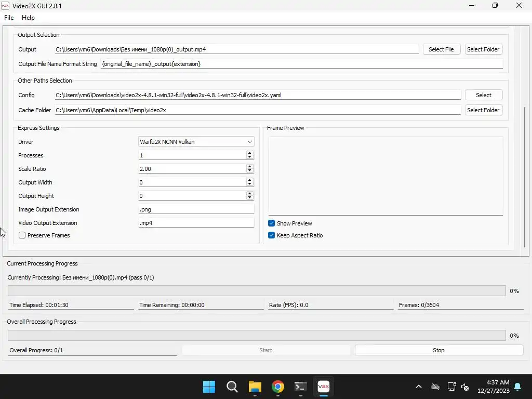The width and height of the screenshot is (532, 399).
Task: Open the Windows Start menu
Action: click(209, 387)
